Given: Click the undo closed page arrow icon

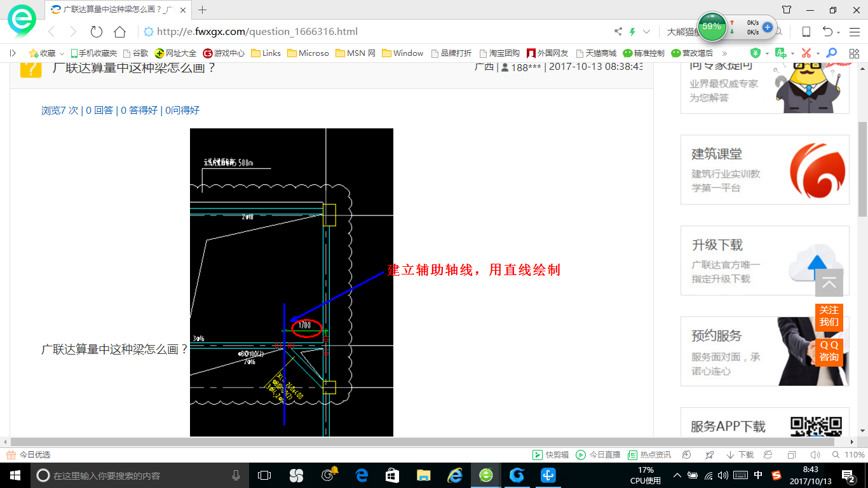Looking at the screenshot, I should click(827, 32).
